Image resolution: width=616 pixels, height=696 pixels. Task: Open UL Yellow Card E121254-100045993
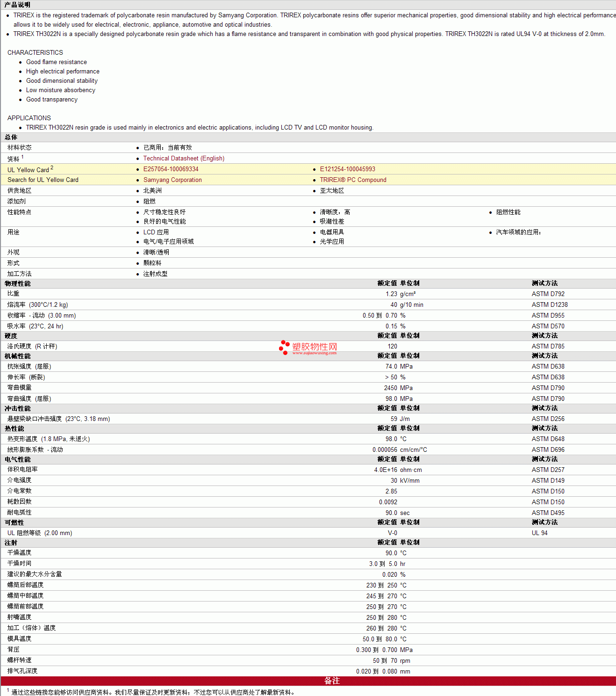coord(348,169)
